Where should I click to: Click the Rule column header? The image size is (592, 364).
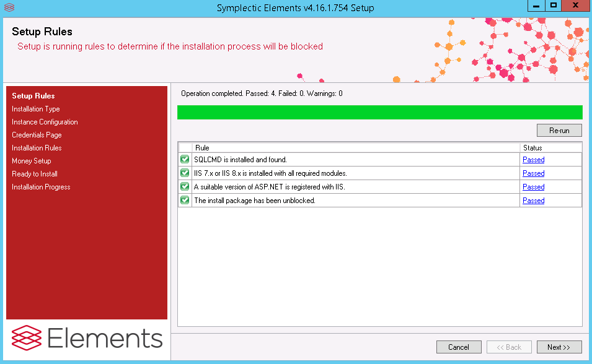(356, 148)
